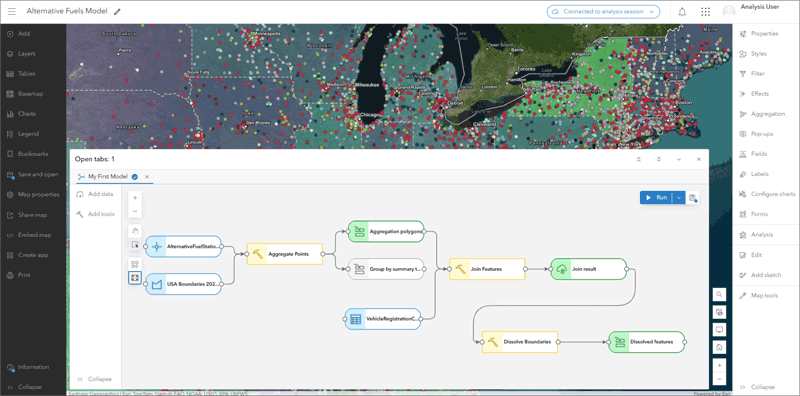800x396 pixels.
Task: Select the Dissolve Boundaries tool node
Action: [x=520, y=342]
